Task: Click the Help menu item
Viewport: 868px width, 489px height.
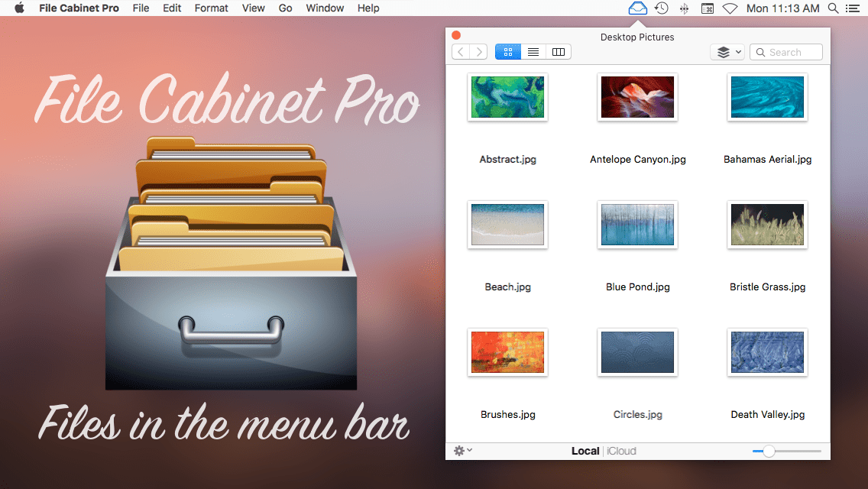Action: point(368,8)
